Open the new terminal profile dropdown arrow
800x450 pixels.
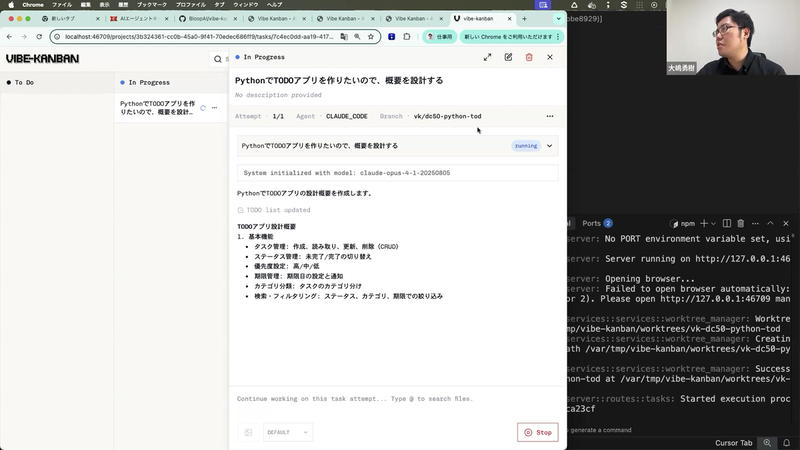click(x=713, y=223)
